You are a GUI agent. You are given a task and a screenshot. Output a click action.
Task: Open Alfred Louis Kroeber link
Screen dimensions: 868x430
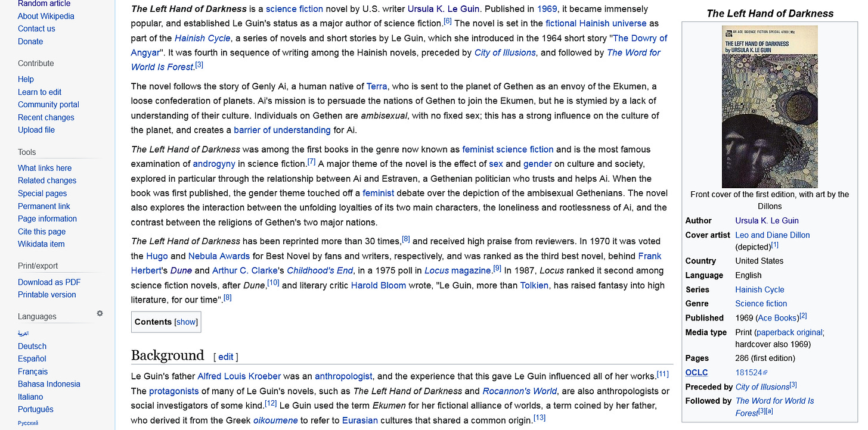coord(239,376)
